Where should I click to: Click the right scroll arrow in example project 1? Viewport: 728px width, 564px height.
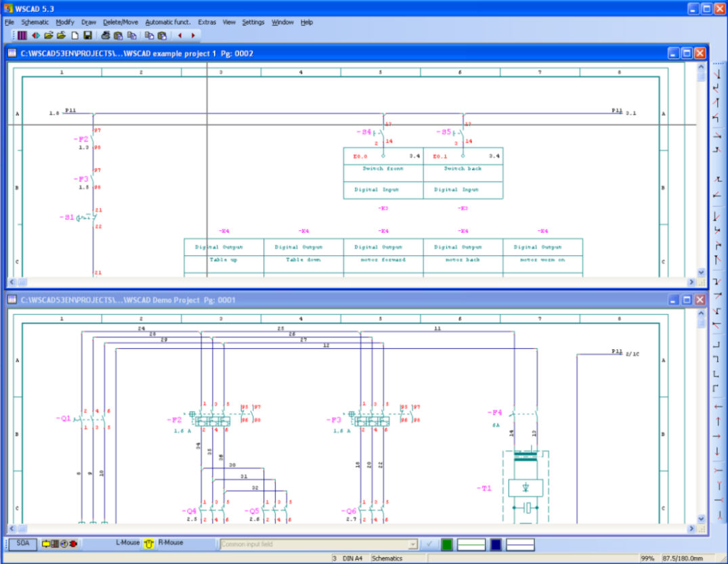691,282
